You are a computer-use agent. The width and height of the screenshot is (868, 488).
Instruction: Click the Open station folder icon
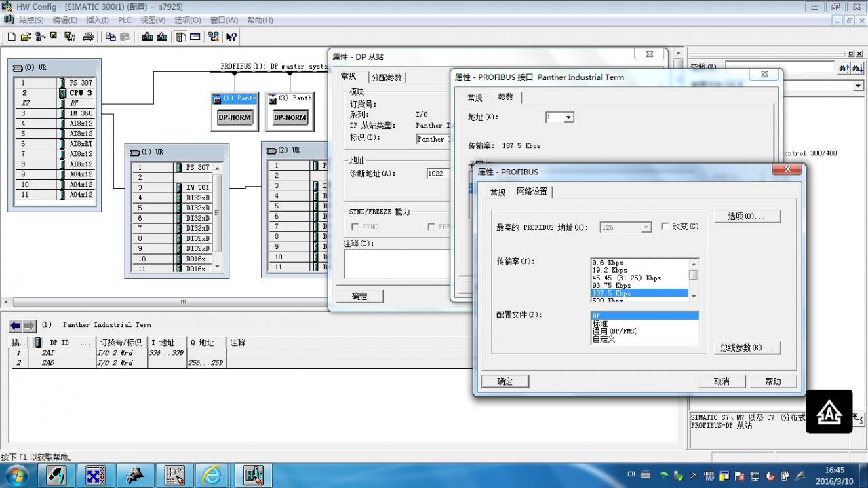tap(26, 37)
